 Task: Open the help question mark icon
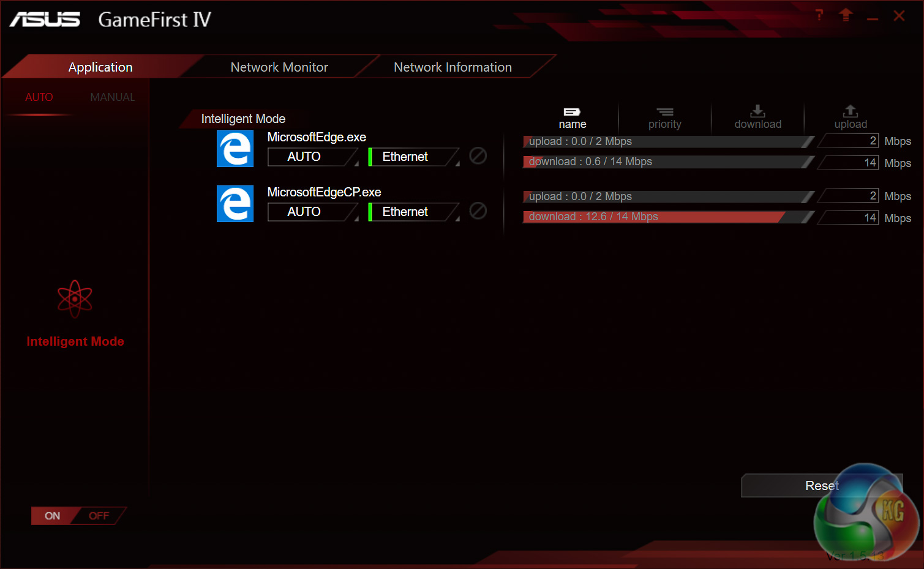819,15
